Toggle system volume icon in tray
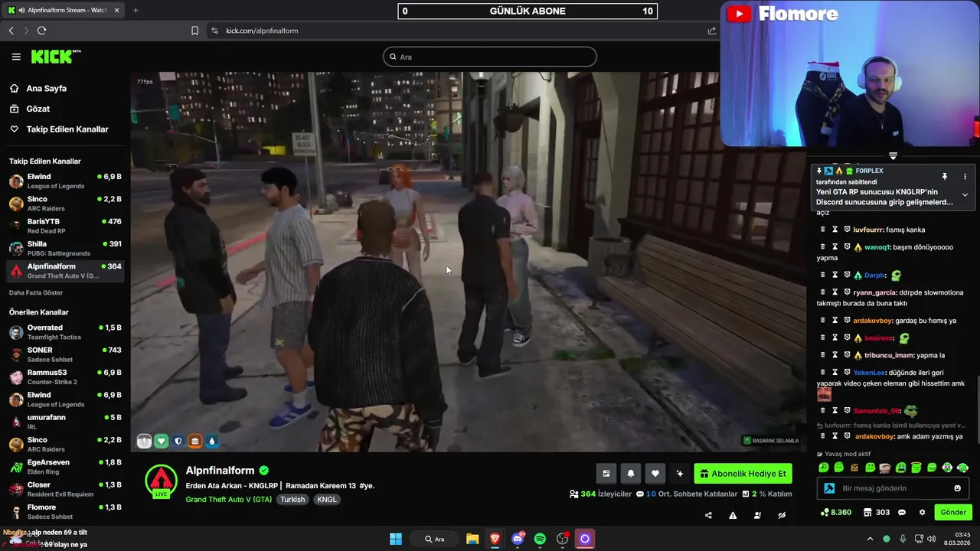The image size is (980, 551). pos(932,539)
